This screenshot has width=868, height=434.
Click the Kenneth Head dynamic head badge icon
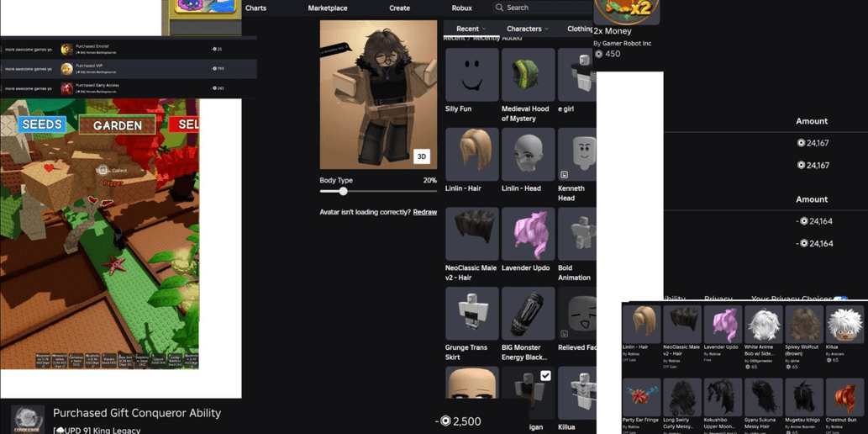click(x=564, y=175)
